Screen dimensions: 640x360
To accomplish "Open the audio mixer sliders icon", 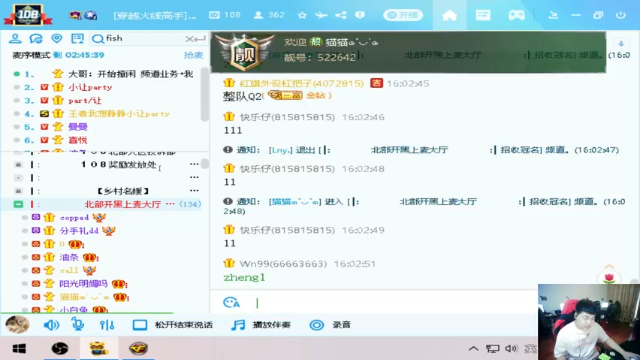I will pos(107,325).
